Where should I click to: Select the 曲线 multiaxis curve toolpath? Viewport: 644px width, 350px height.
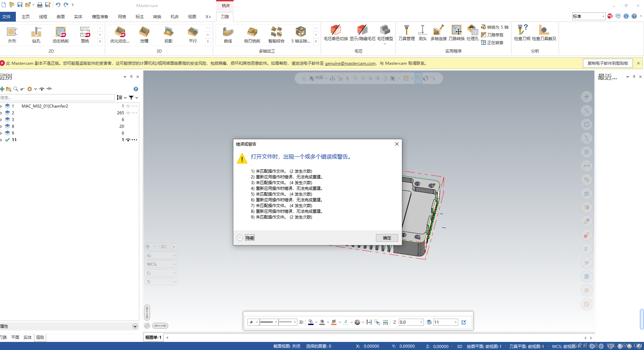point(228,35)
